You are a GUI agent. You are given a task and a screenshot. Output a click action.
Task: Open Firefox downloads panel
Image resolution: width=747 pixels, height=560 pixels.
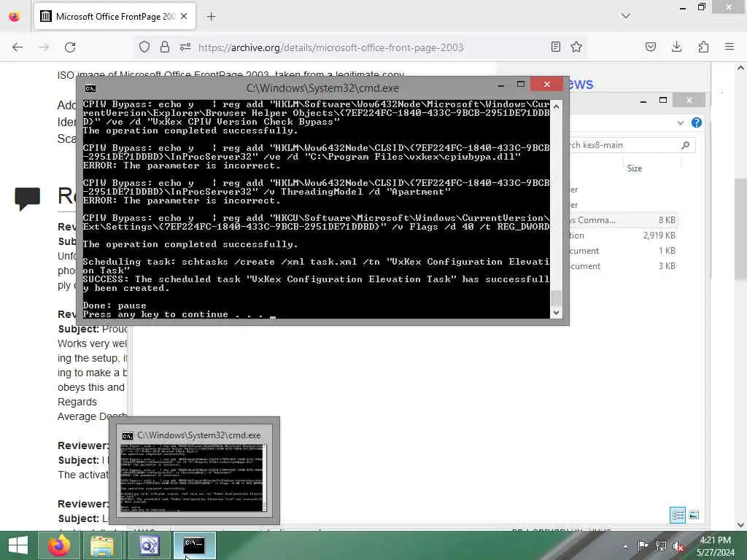pyautogui.click(x=676, y=47)
